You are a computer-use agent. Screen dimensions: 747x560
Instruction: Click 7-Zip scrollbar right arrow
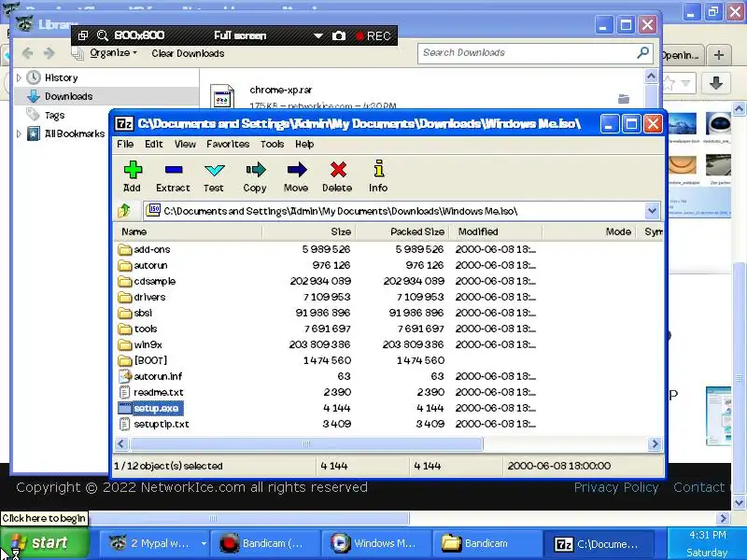tap(655, 444)
